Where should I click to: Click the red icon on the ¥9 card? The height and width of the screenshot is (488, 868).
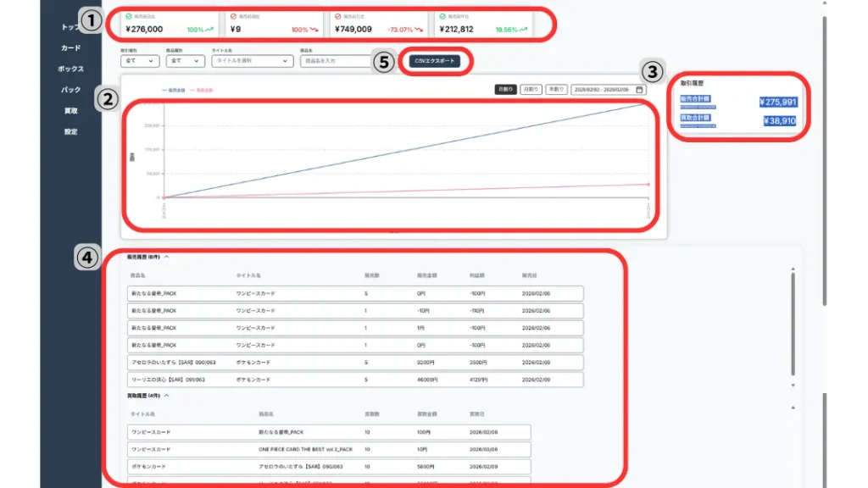(x=234, y=16)
